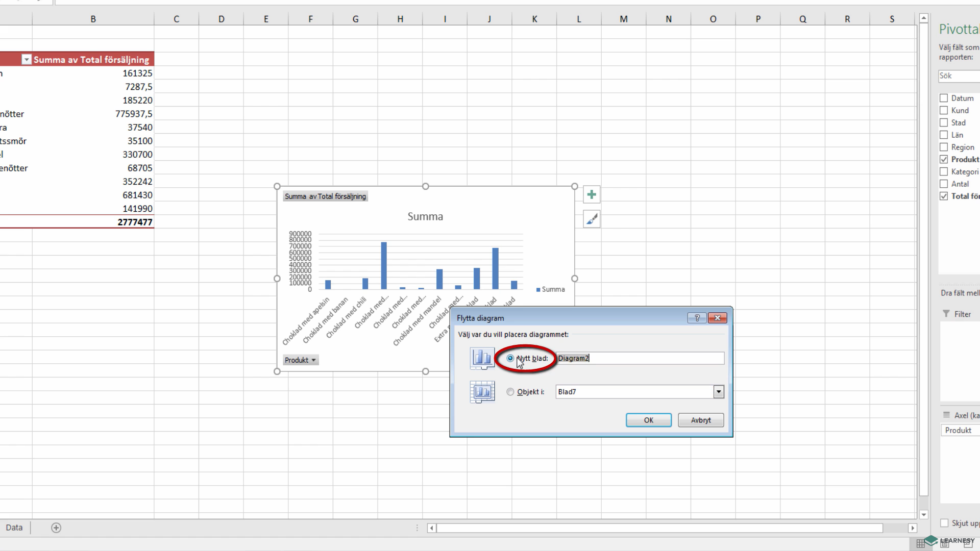Select the grand total cell 2777477
The height and width of the screenshot is (551, 980).
click(93, 222)
